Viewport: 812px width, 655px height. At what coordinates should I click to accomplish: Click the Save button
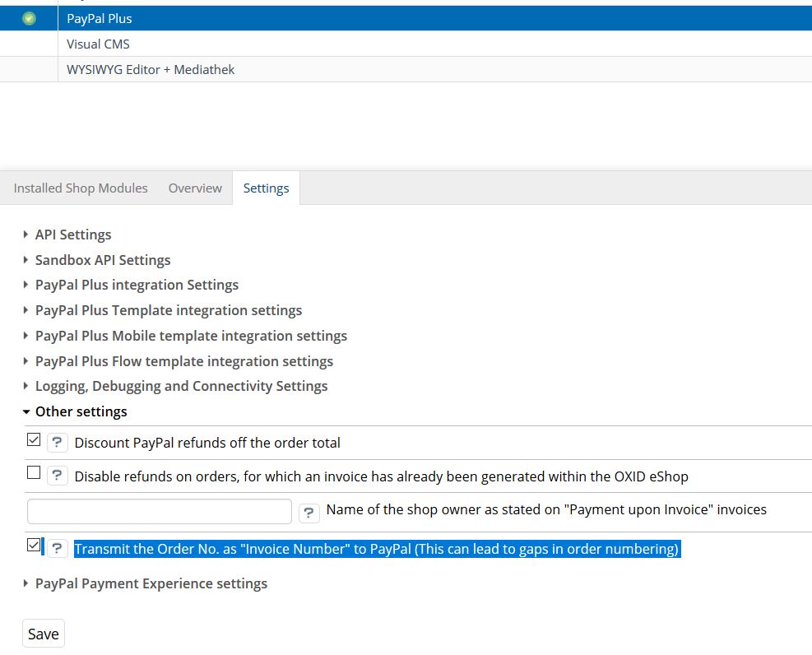43,634
